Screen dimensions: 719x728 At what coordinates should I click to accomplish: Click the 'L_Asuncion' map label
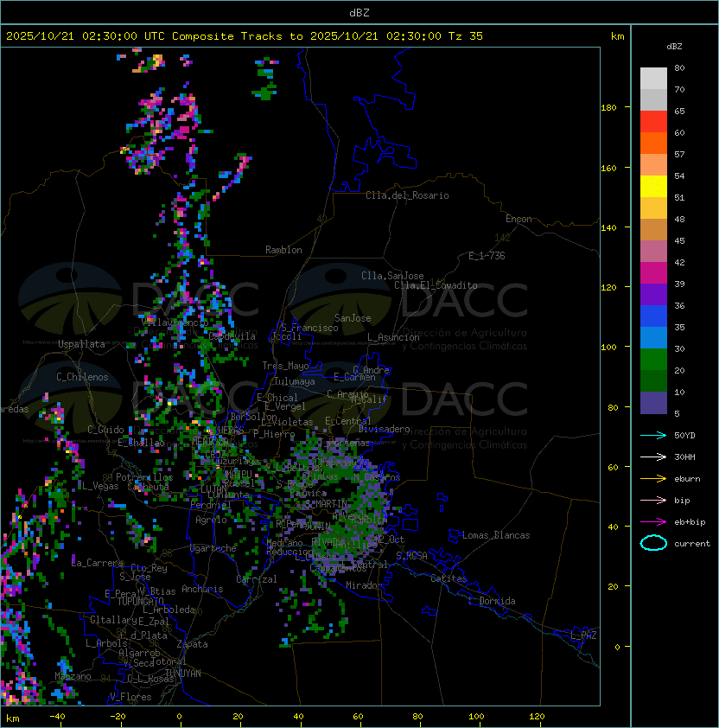pyautogui.click(x=393, y=337)
